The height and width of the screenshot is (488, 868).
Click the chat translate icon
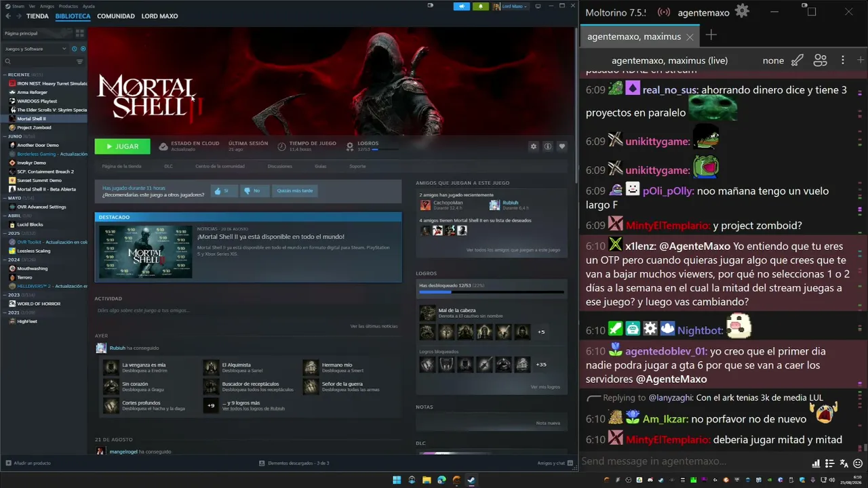844,464
